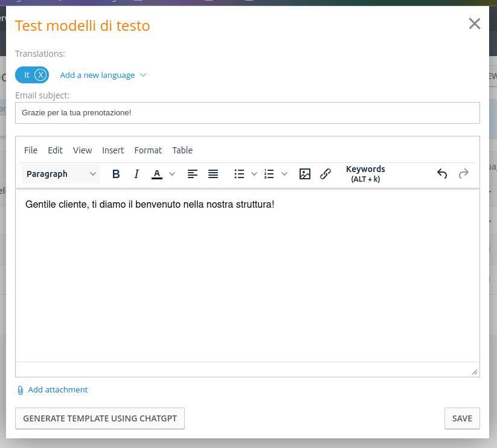The height and width of the screenshot is (448, 497).
Task: Justify text using toolbar icon
Action: [x=213, y=174]
